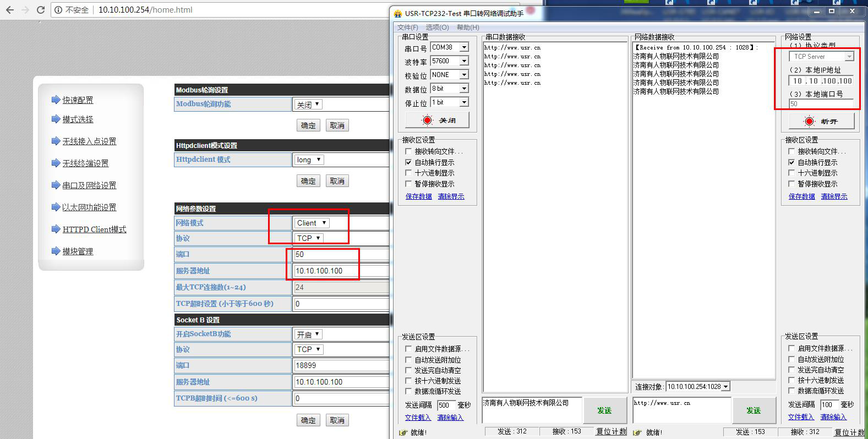Click the green 发送 button for serial data
The height and width of the screenshot is (439, 868).
pyautogui.click(x=604, y=410)
